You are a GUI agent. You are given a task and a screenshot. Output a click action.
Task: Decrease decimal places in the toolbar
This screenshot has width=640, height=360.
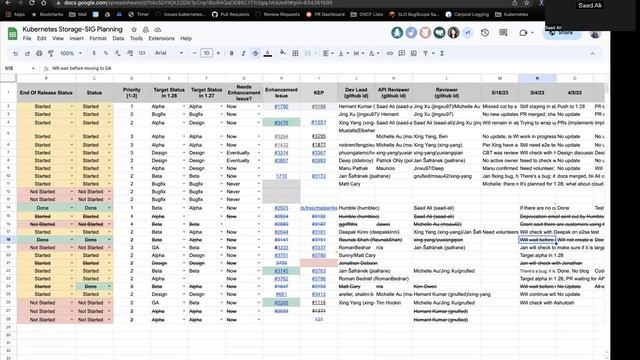(x=118, y=53)
